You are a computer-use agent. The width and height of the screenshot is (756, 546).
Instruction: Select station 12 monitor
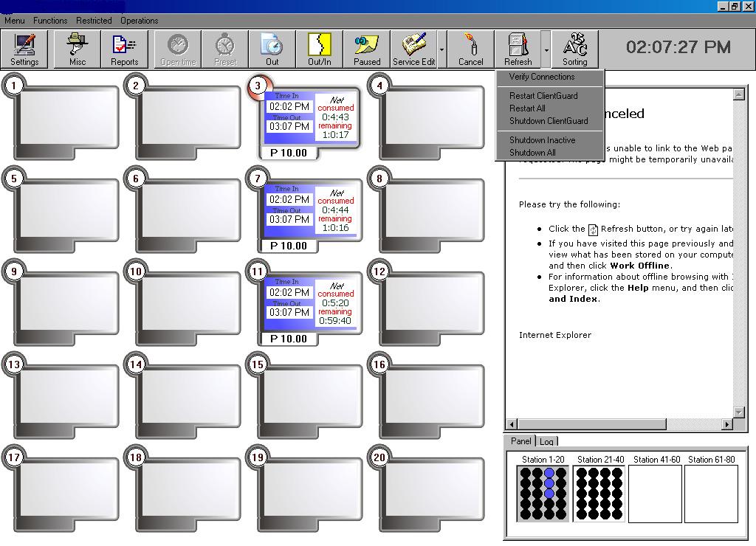point(427,303)
